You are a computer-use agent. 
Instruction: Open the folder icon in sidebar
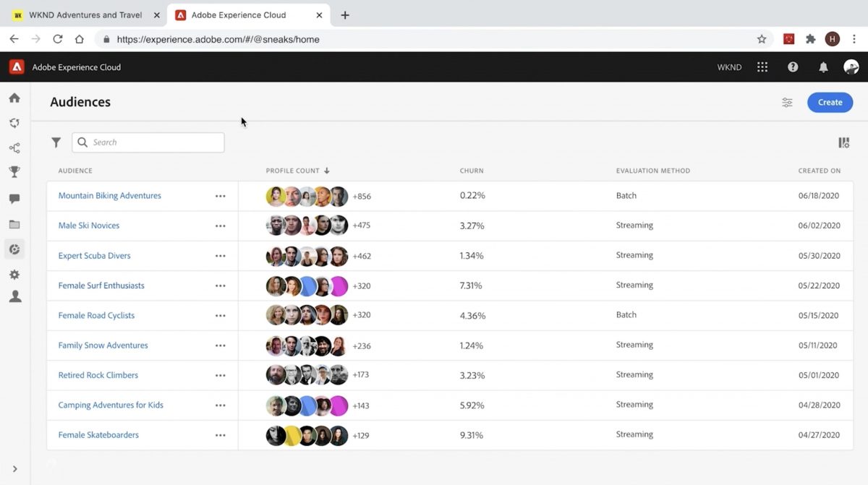[x=14, y=225]
